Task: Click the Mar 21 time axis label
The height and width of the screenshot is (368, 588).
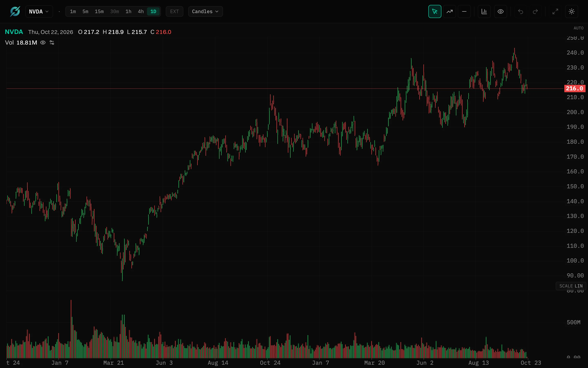Action: point(114,363)
